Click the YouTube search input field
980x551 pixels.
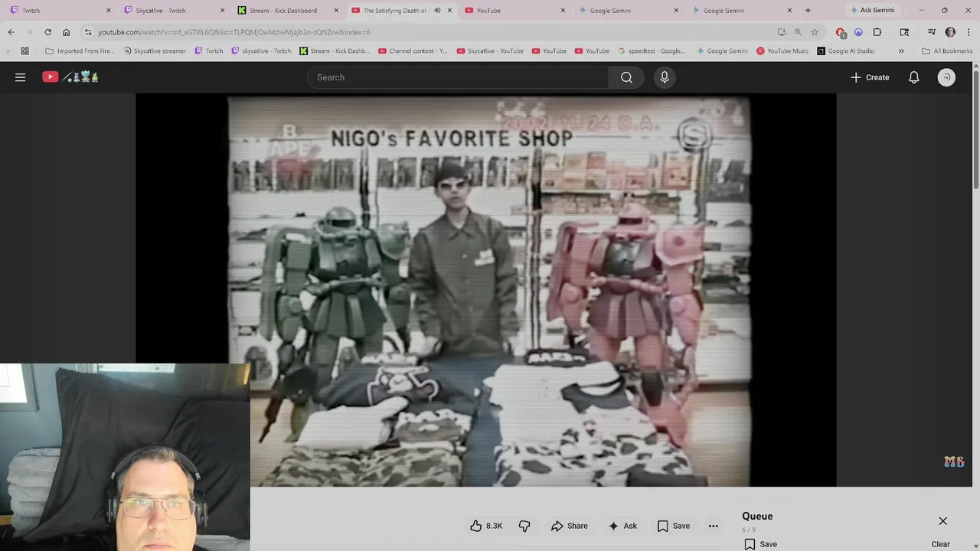tap(458, 77)
